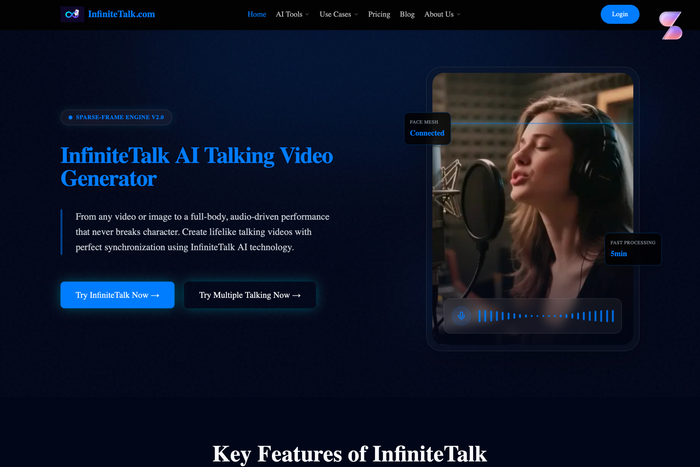The width and height of the screenshot is (700, 467).
Task: Click the microphone icon in audio bar
Action: pos(461,316)
